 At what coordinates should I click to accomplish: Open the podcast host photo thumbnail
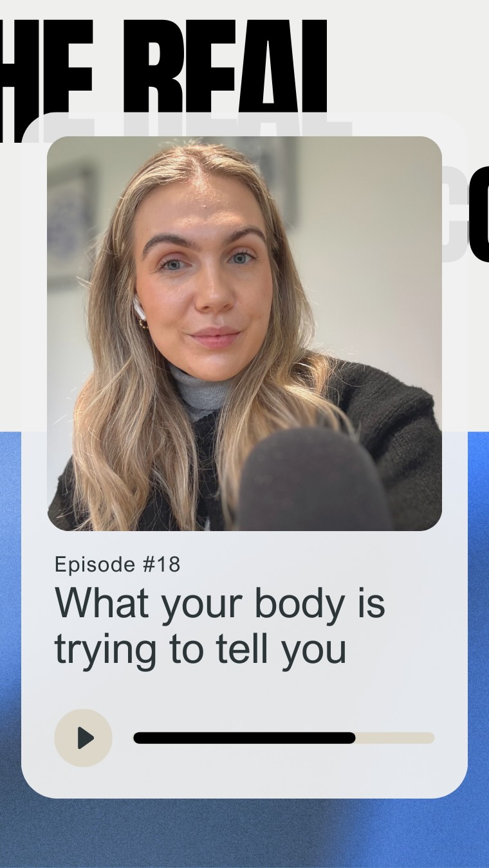tap(244, 333)
